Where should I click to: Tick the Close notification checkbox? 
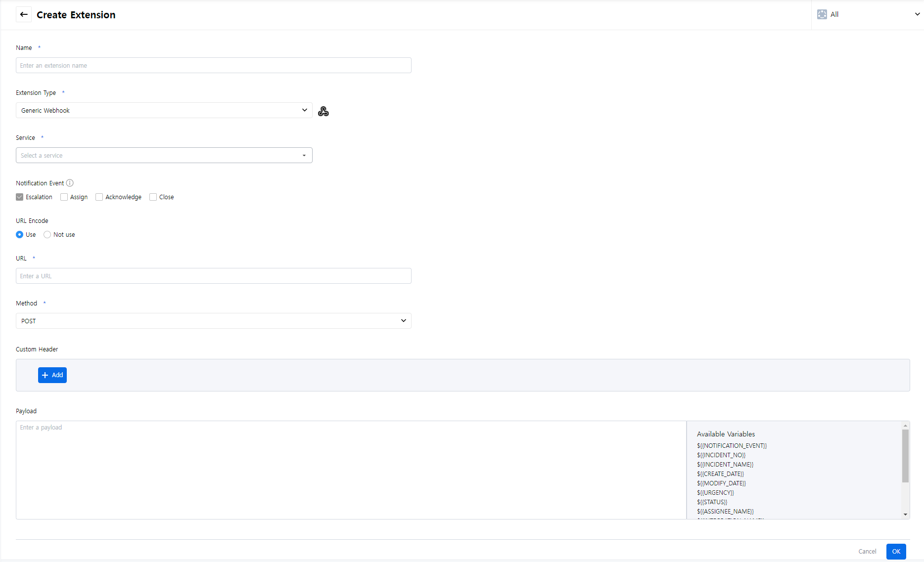click(x=153, y=197)
